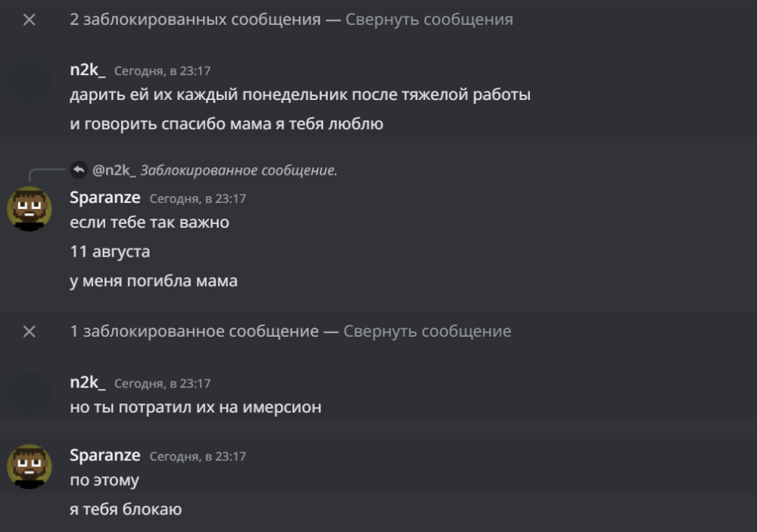Select the message 'у меня погибла мама'
This screenshot has height=532, width=757.
(x=154, y=281)
